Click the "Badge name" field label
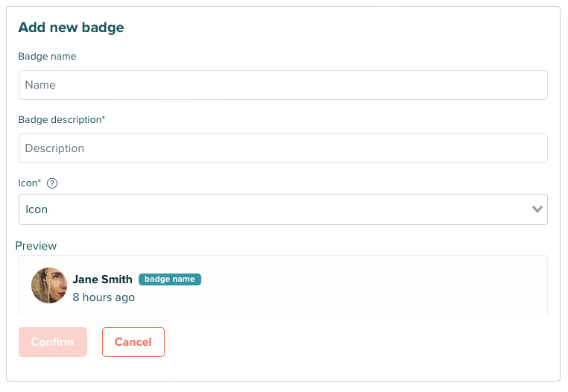This screenshot has width=568, height=392. [x=47, y=57]
